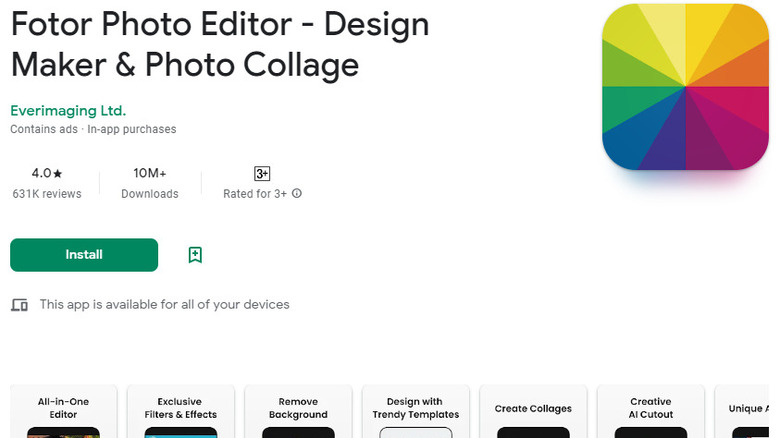Click the devices icon beside availability text

click(19, 304)
